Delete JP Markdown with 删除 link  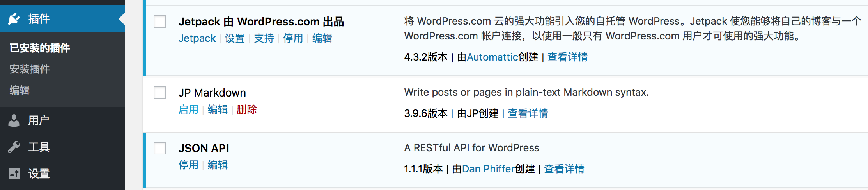click(x=246, y=109)
